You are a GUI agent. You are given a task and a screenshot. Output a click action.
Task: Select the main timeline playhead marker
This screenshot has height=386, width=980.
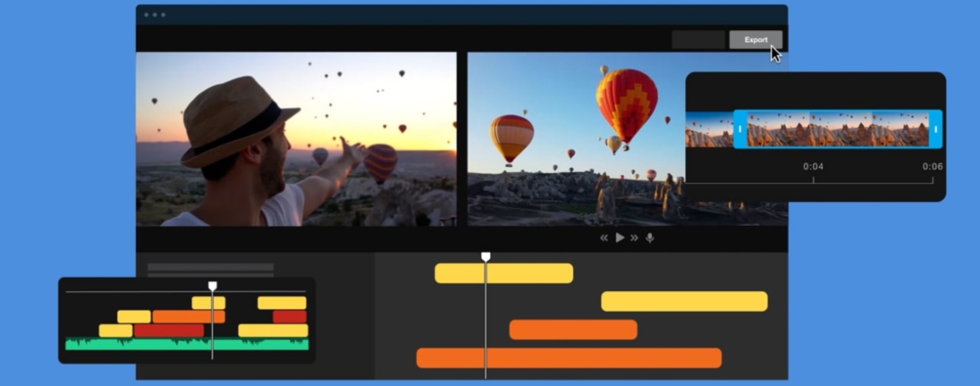[486, 257]
